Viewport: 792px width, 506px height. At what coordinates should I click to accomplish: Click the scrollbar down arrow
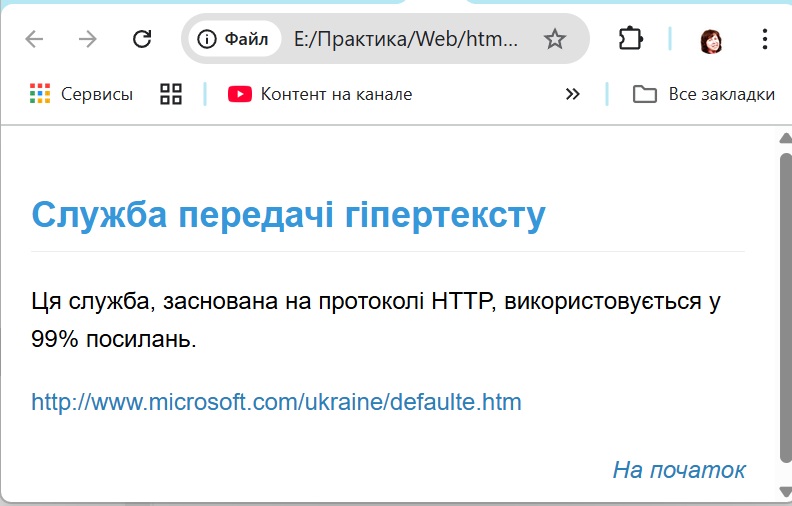click(785, 492)
